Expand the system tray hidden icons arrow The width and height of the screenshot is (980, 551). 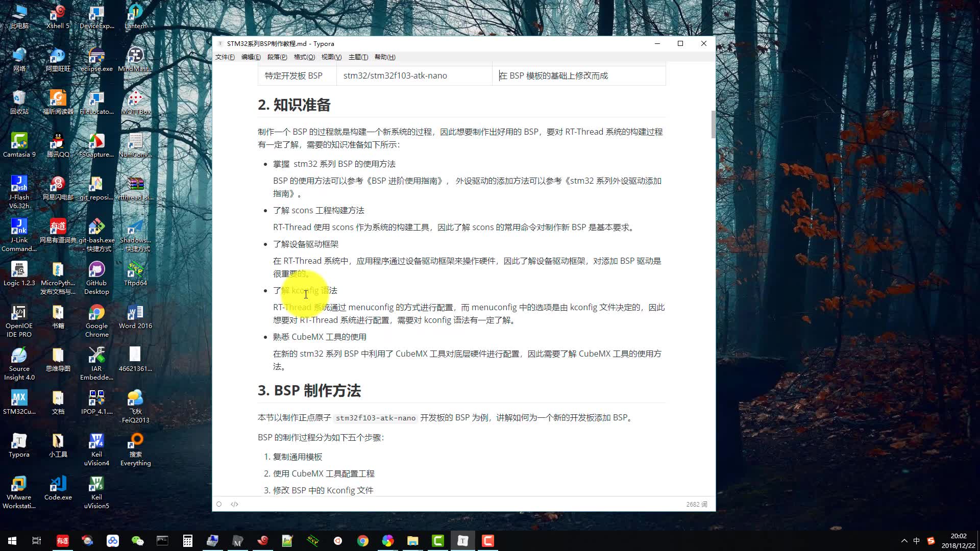pyautogui.click(x=904, y=541)
